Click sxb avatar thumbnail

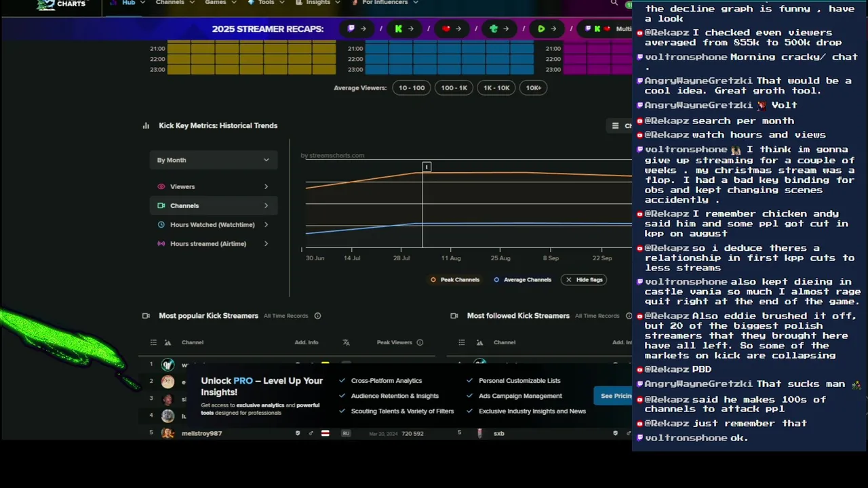pyautogui.click(x=479, y=433)
